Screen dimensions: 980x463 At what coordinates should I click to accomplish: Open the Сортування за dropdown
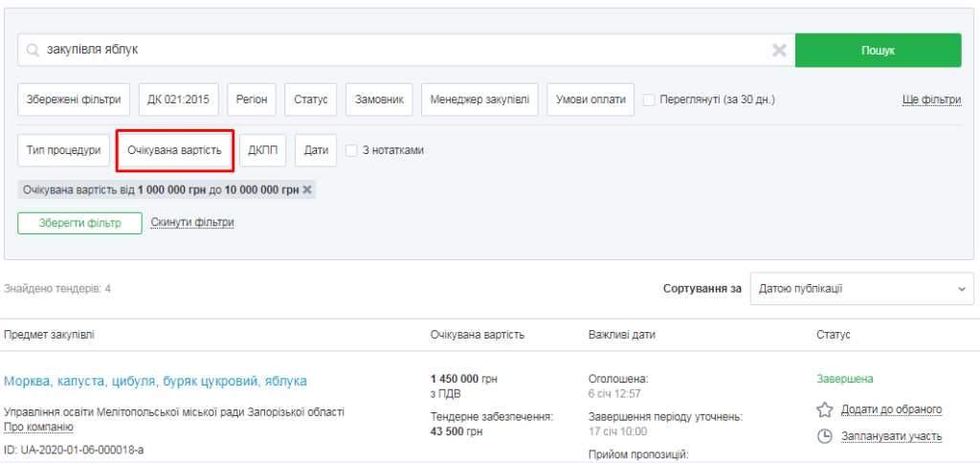point(861,288)
